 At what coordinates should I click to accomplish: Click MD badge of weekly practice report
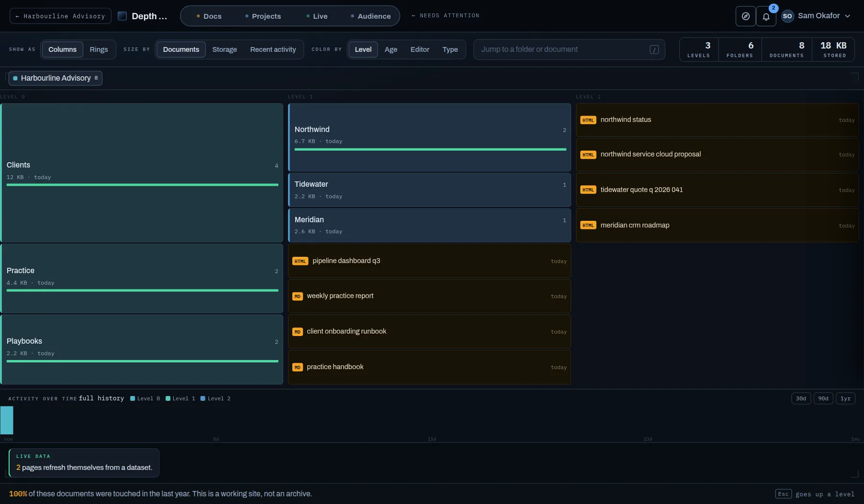click(298, 296)
